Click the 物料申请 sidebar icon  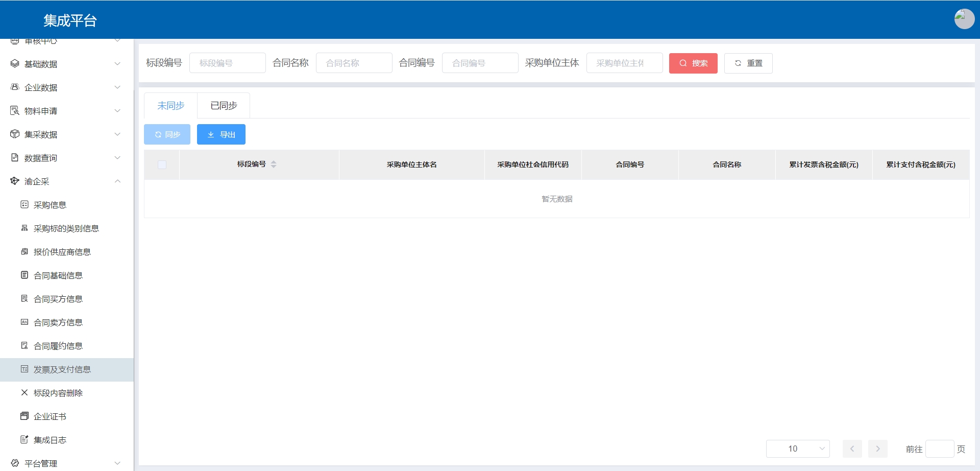coord(15,111)
